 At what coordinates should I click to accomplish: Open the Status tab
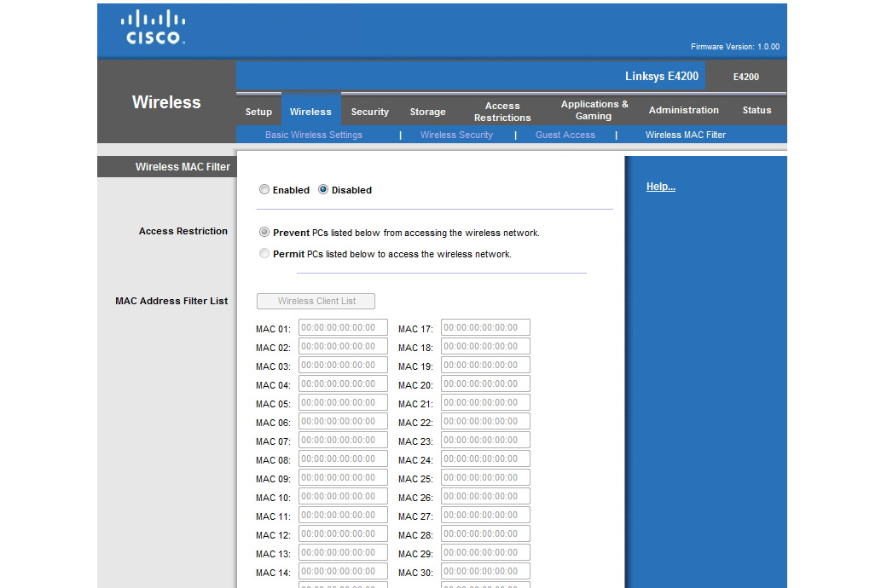[x=757, y=110]
